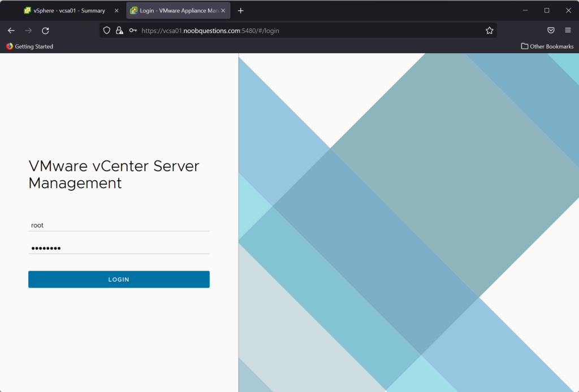Click the LOGIN button
Screen dimensions: 579x392
point(119,280)
